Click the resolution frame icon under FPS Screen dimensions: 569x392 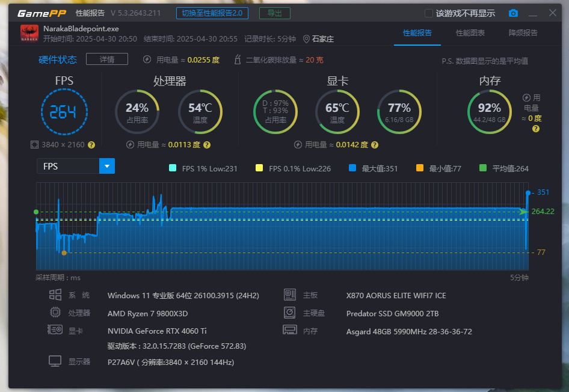pos(34,145)
